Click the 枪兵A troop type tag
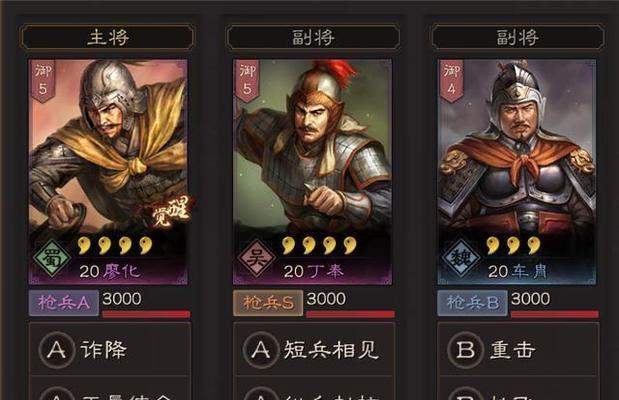The width and height of the screenshot is (619, 400). [64, 303]
